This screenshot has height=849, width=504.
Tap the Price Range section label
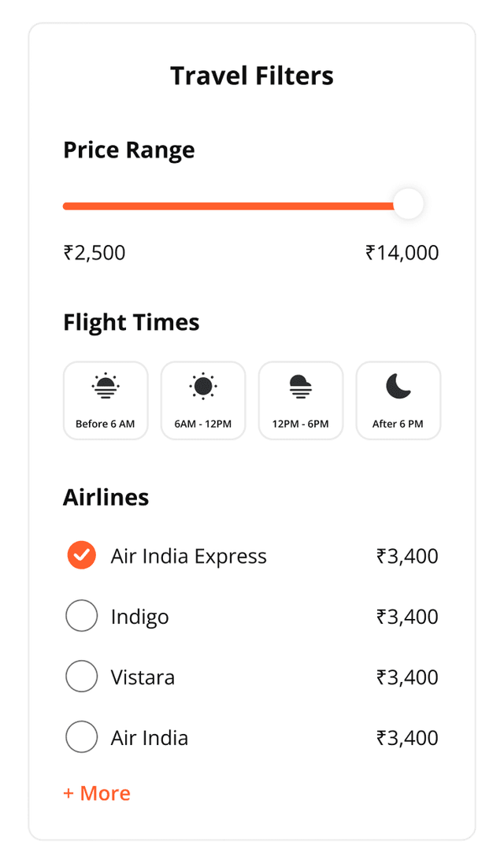pos(129,150)
